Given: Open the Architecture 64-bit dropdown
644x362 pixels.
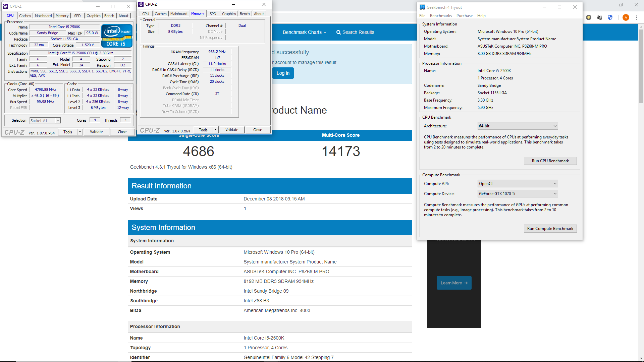Looking at the screenshot, I should coord(518,126).
